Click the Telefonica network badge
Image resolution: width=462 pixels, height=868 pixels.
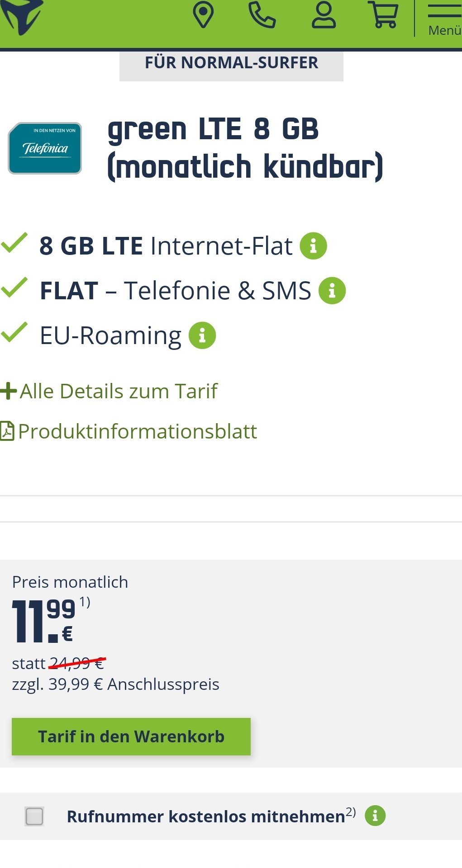(45, 148)
